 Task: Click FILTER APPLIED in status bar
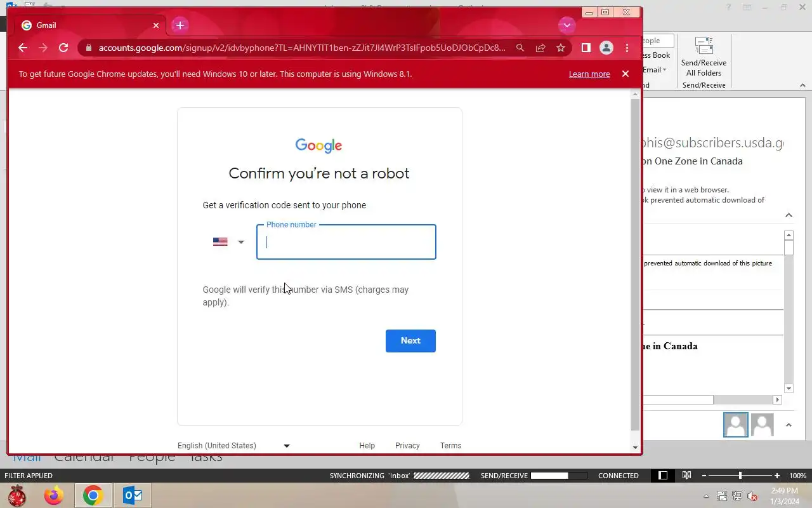(29, 476)
